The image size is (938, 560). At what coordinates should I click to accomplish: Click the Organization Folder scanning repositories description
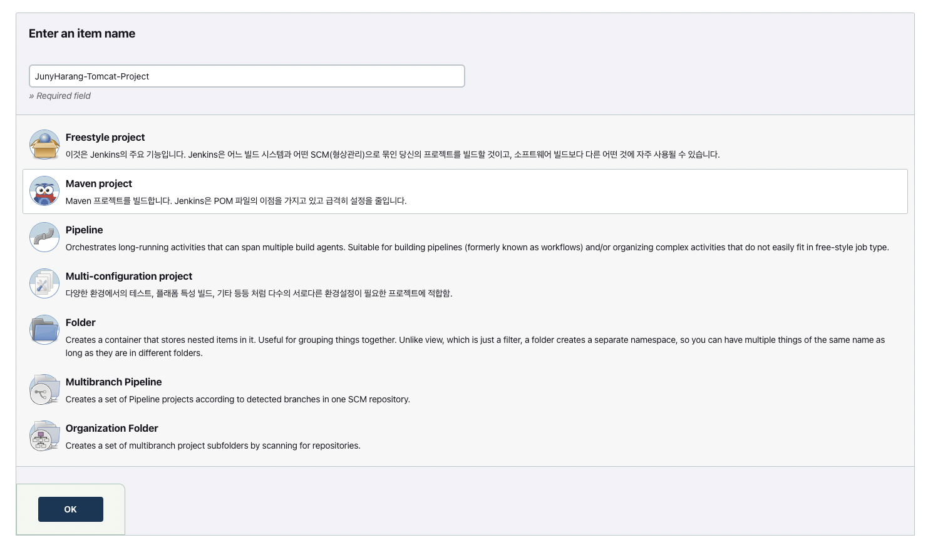[x=213, y=445]
